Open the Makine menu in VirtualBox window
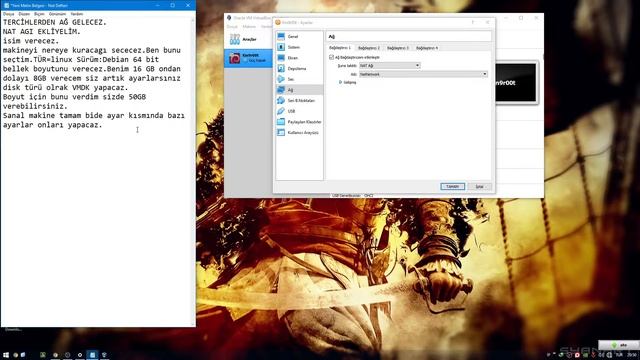 (x=249, y=27)
